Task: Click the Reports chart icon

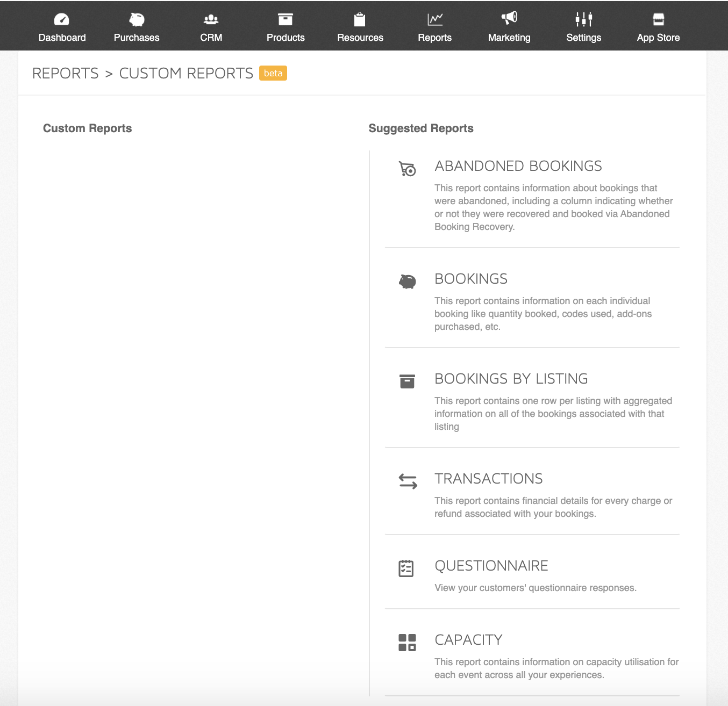Action: click(x=435, y=19)
